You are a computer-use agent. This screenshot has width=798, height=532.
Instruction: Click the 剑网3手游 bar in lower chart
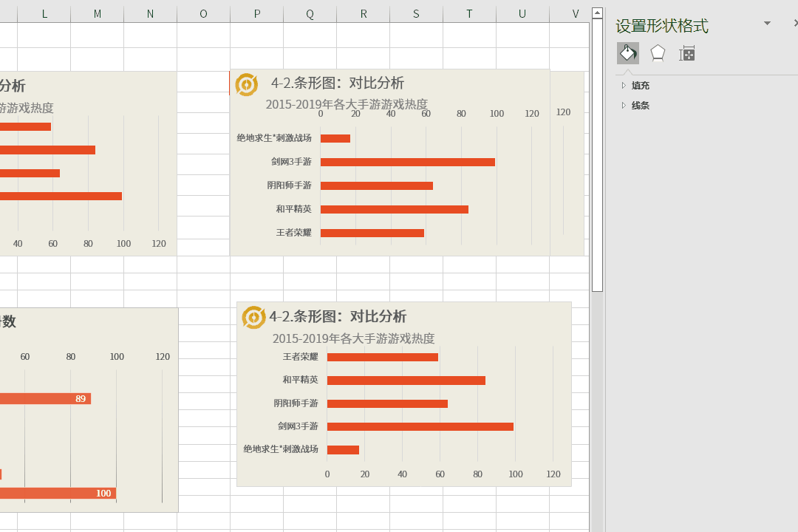(x=420, y=426)
